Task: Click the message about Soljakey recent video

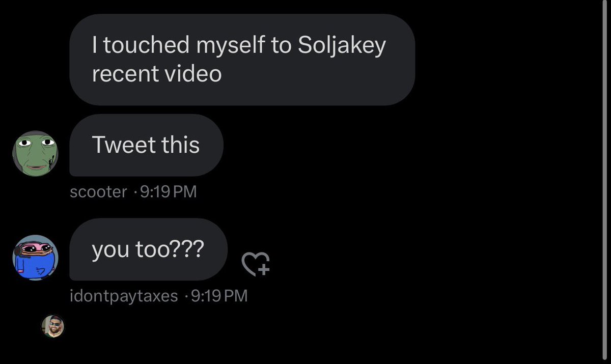Action: click(242, 60)
